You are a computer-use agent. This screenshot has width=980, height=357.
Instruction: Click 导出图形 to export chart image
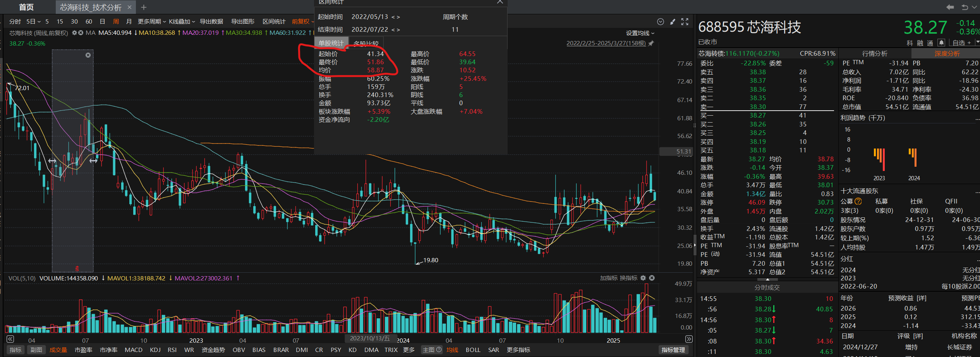pos(243,22)
